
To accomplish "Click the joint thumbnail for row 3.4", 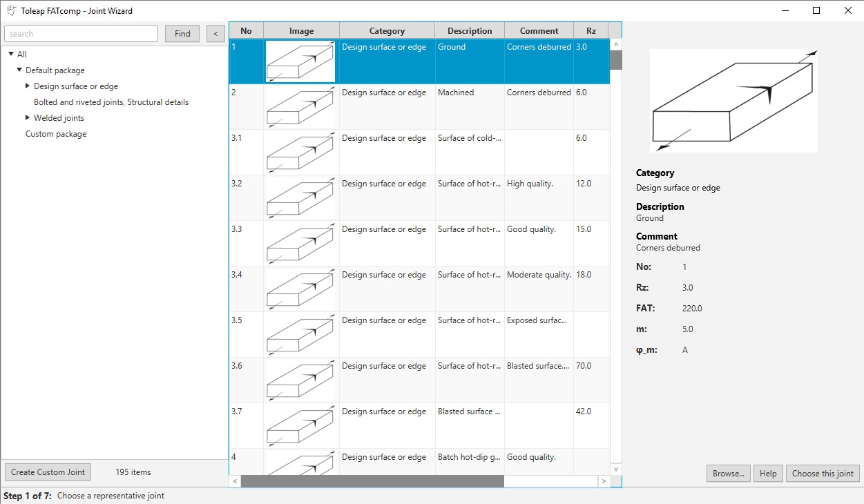I will pos(301,289).
